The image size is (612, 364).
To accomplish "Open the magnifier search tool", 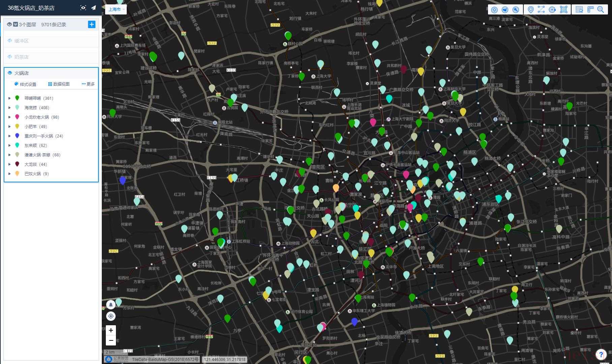I will coord(601,9).
